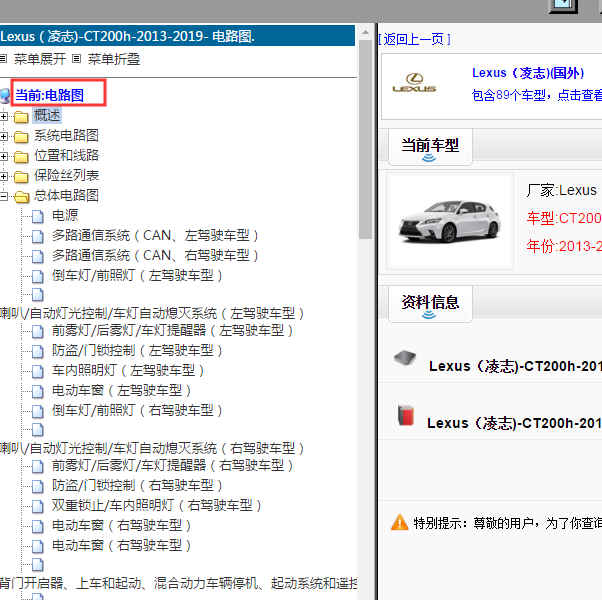Expand the 概述 folder node
602x600 pixels.
pyautogui.click(x=3, y=116)
